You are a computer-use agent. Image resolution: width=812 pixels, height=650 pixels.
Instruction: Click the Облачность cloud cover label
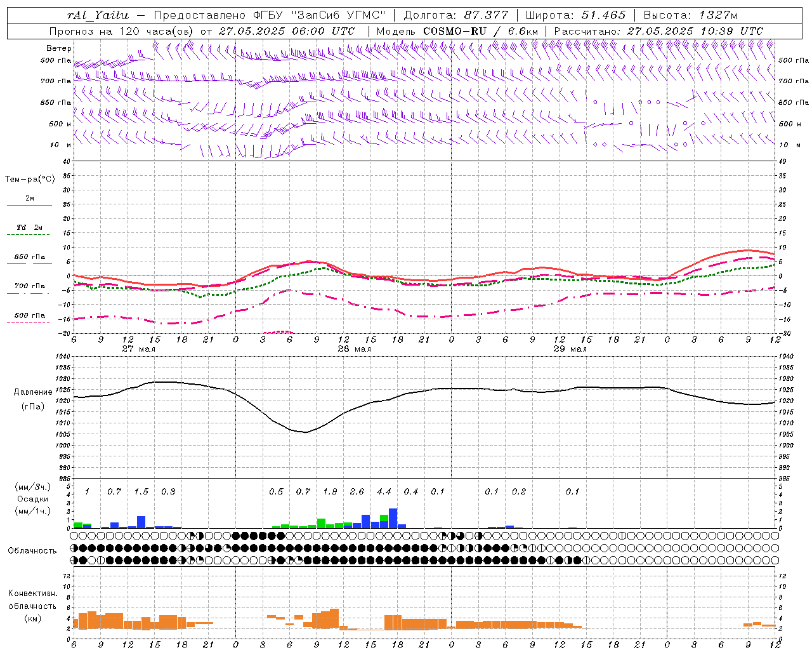point(32,551)
